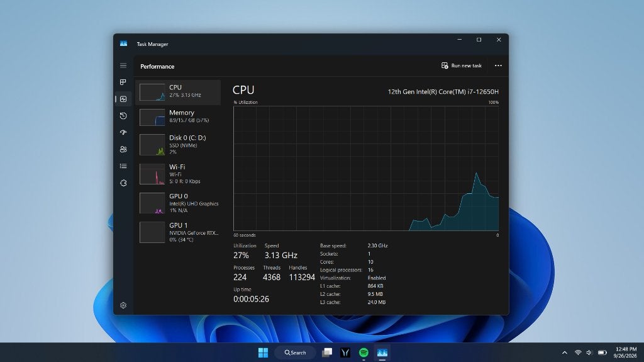
Task: Click the 3.13 GHz speed value
Action: 281,256
